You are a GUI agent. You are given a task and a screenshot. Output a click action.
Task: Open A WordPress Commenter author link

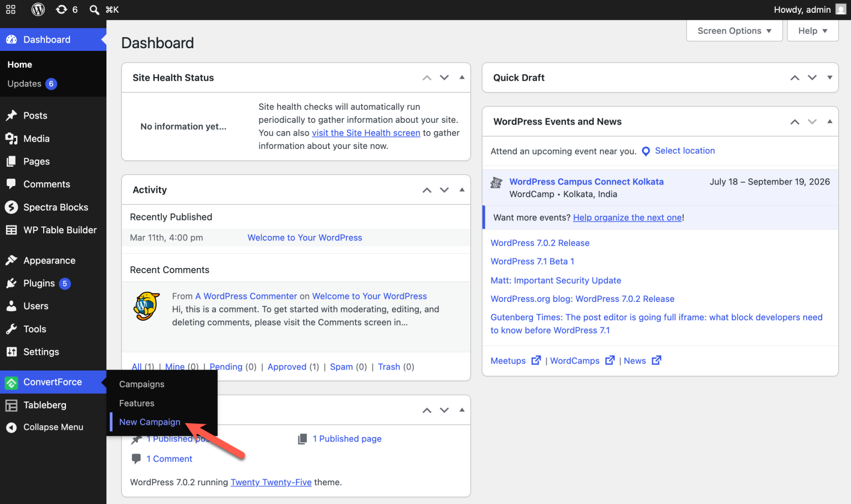(246, 296)
